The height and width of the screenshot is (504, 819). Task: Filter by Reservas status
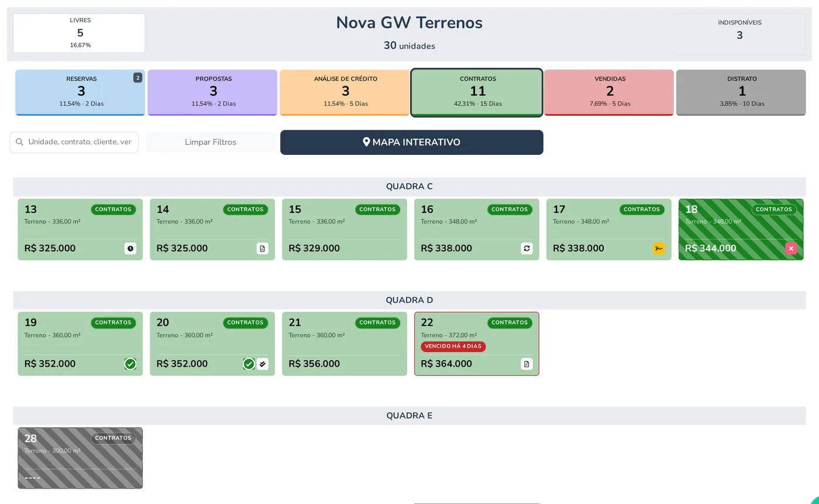pos(80,92)
